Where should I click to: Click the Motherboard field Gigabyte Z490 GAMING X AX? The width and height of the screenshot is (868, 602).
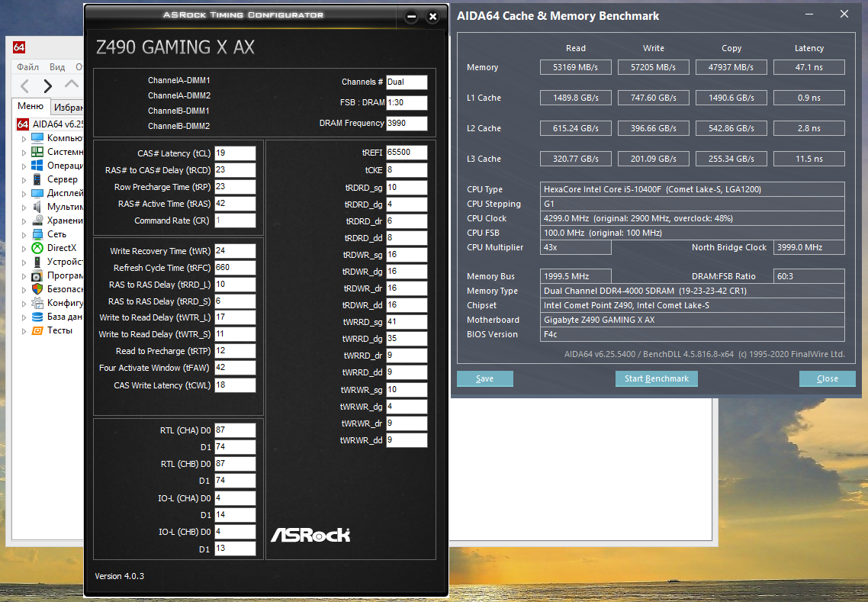[x=692, y=320]
